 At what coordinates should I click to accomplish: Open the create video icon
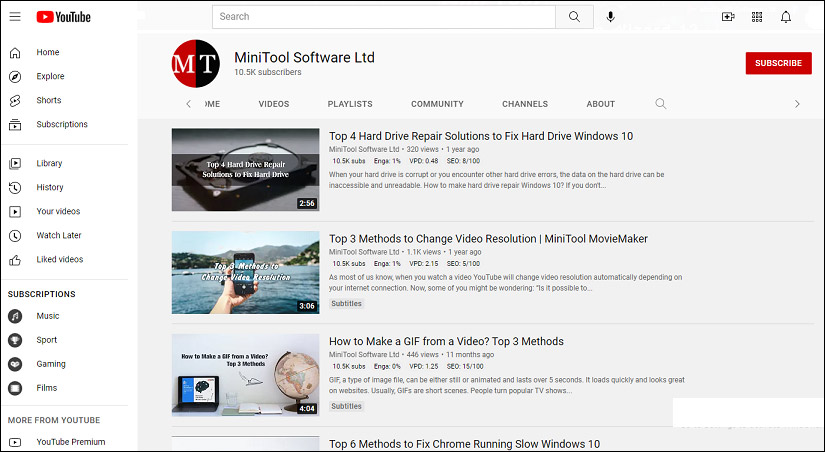point(728,17)
